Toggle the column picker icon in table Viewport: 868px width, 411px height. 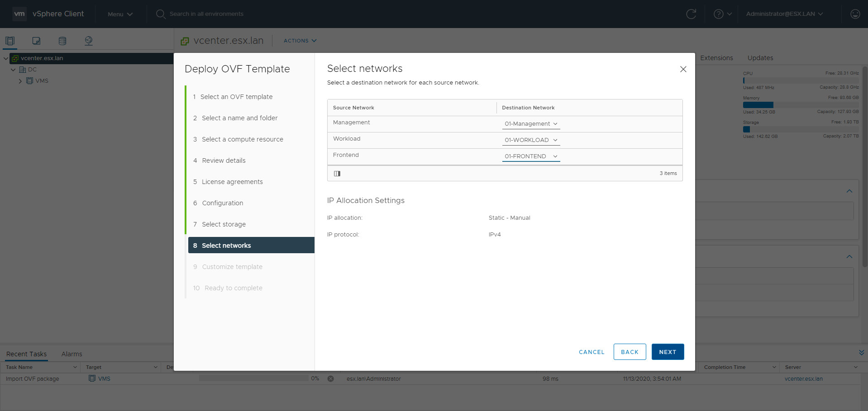(337, 174)
